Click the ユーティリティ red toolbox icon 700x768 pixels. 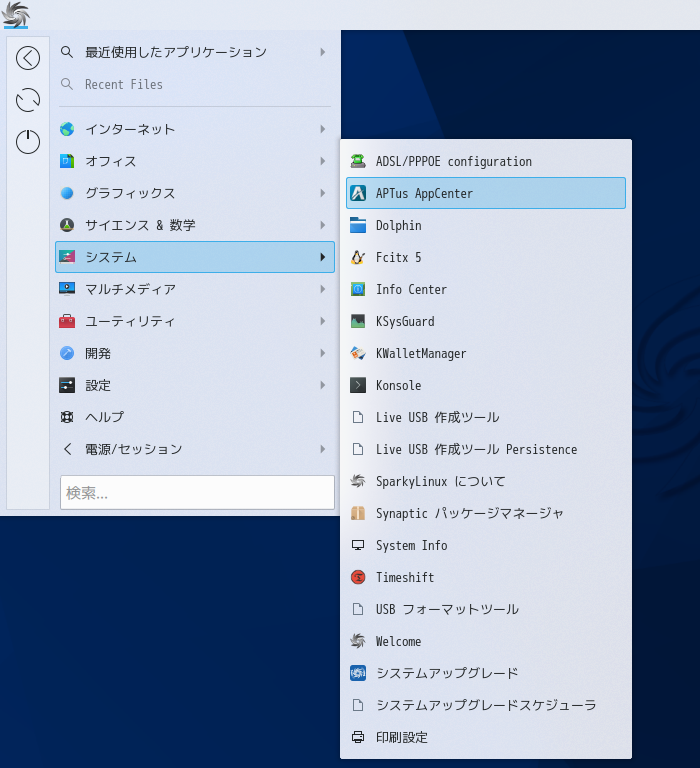67,321
